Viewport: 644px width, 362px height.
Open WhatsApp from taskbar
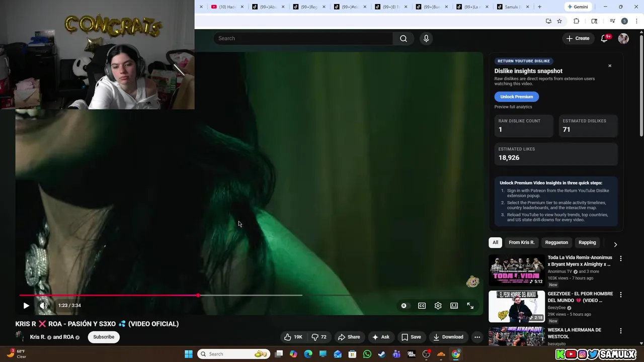click(367, 354)
